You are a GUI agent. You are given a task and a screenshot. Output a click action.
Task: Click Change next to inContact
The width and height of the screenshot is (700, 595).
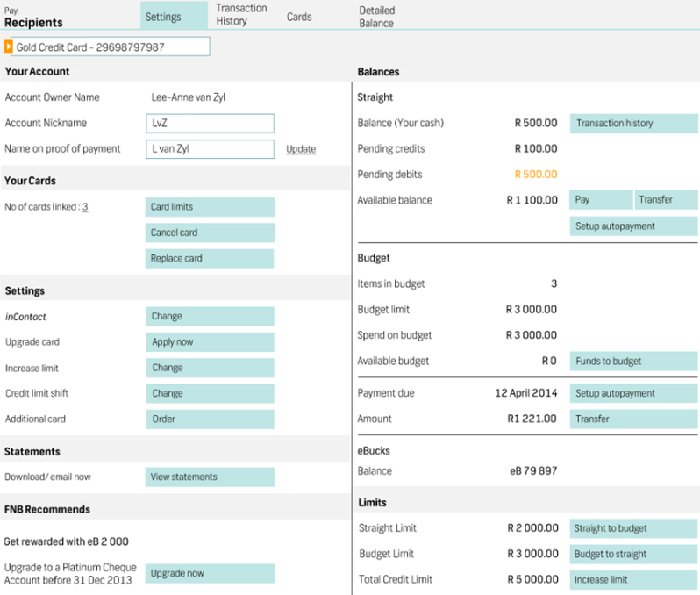[x=210, y=316]
